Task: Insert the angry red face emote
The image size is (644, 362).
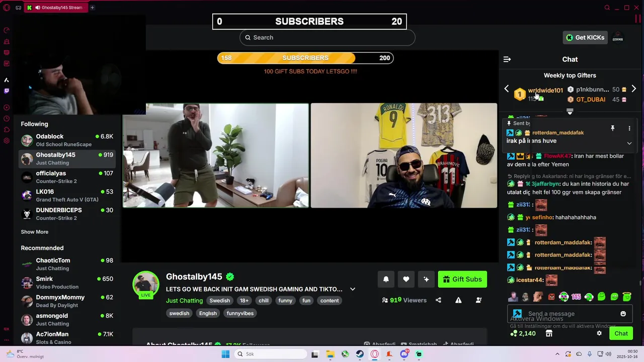Action: pyautogui.click(x=551, y=297)
